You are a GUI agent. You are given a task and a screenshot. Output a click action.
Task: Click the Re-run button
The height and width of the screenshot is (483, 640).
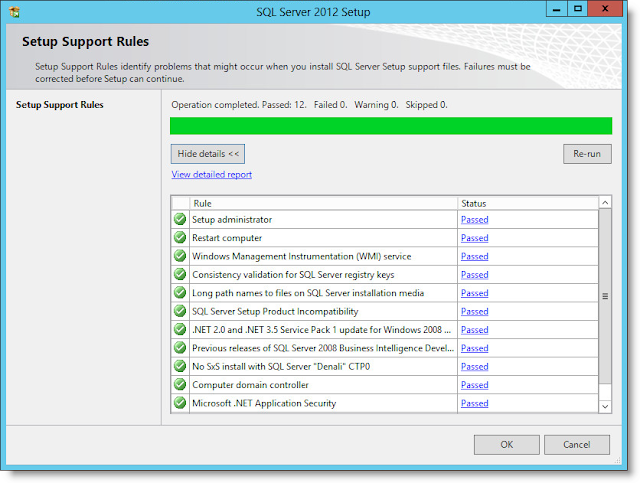[587, 154]
